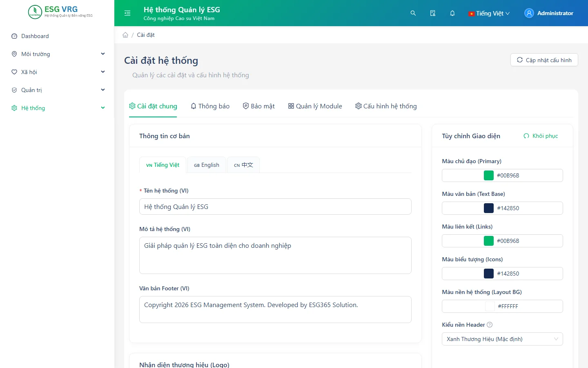Viewport: 588px width, 368px height.
Task: Open the search icon in header
Action: pyautogui.click(x=413, y=13)
